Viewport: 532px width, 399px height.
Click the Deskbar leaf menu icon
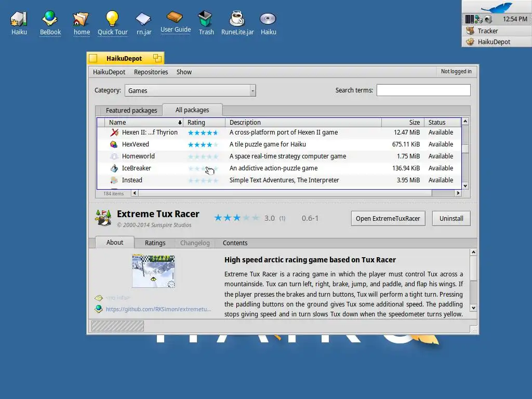point(497,7)
